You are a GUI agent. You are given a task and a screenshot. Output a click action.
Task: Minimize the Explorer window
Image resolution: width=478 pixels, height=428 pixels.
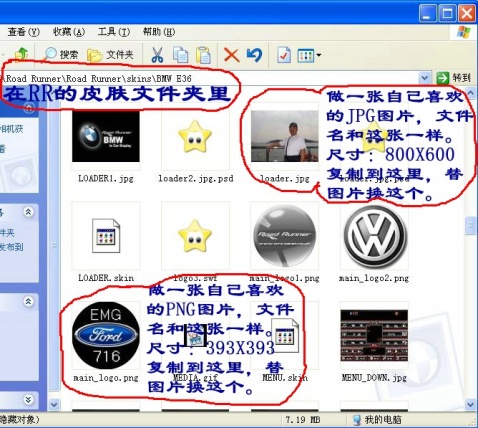pos(427,14)
